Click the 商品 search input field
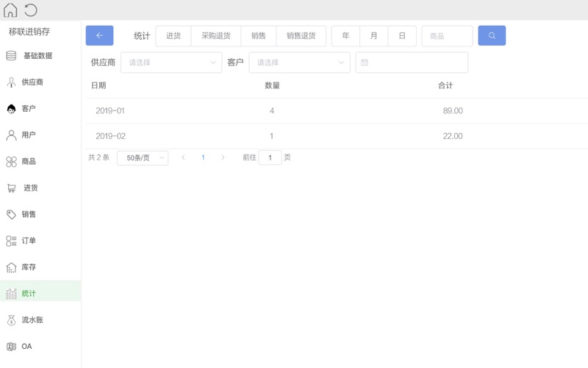Screen dimensions: 588x368 [x=447, y=36]
